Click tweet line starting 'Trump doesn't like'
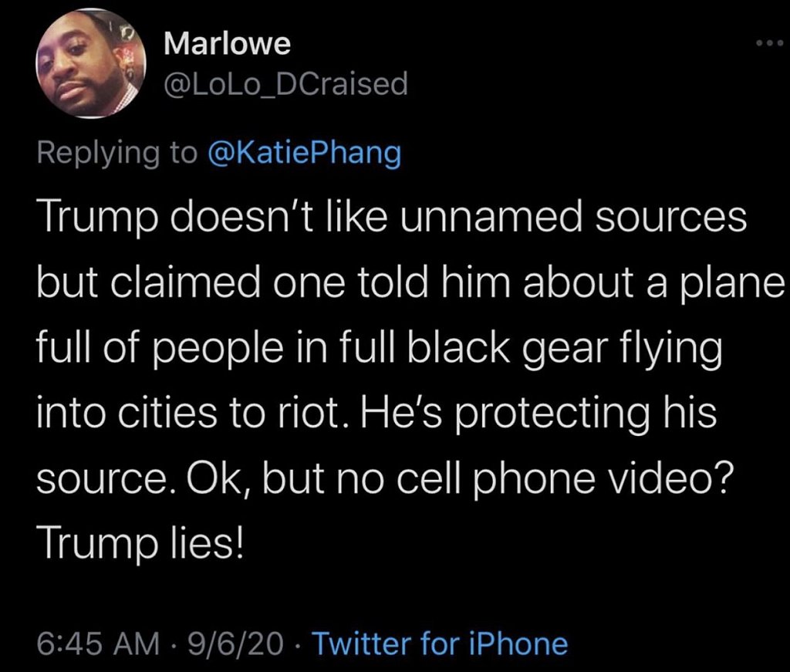The image size is (790, 672). (392, 218)
